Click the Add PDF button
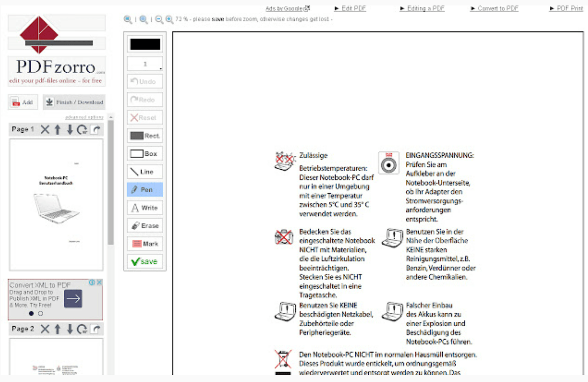588x382 pixels. coord(23,102)
